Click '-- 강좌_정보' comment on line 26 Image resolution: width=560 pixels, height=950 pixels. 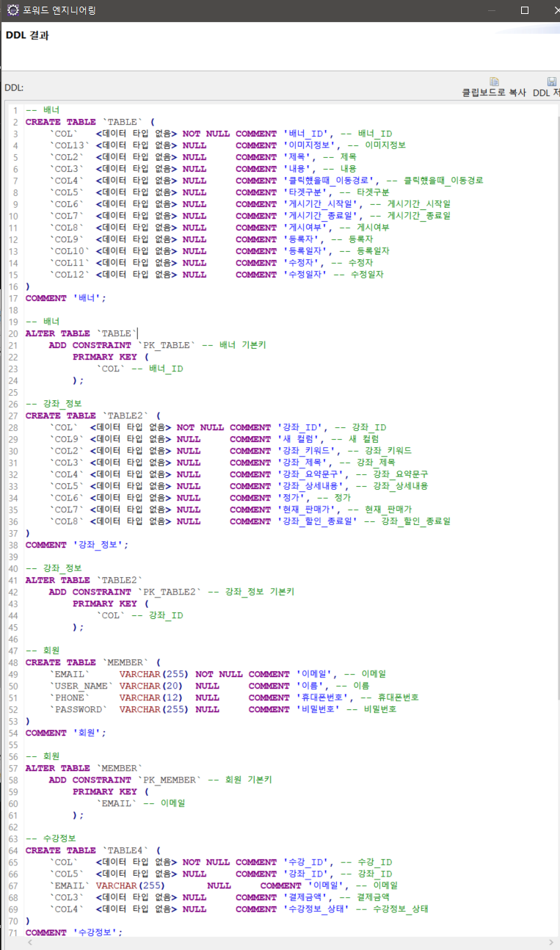[54, 404]
